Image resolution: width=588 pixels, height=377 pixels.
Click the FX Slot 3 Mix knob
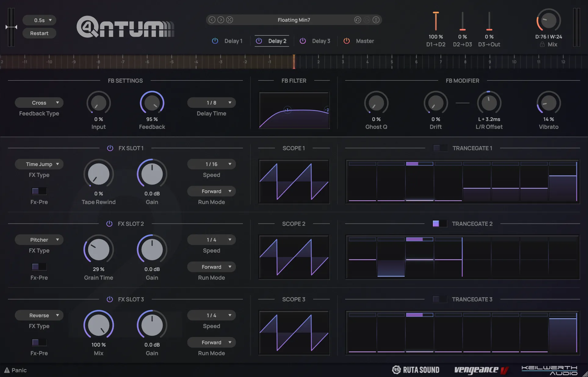99,325
